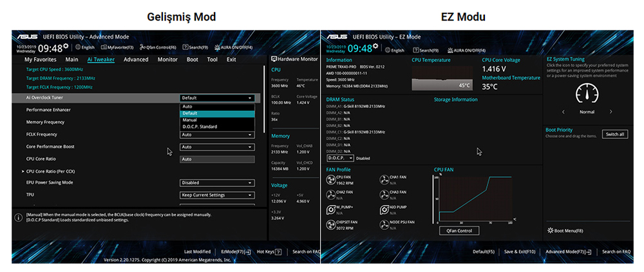
Task: Open the Ai Overclock Tuner dropdown
Action: pos(217,98)
